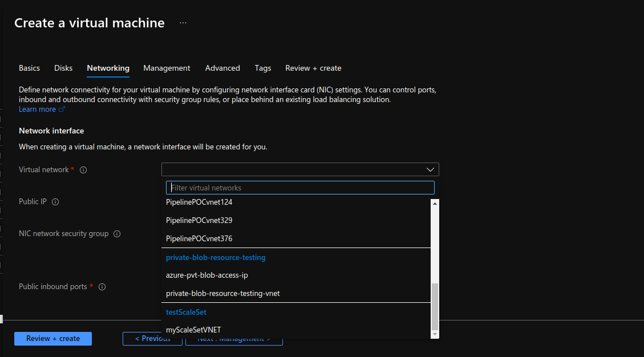Click the testScaleSet group header
644x357 pixels.
186,312
